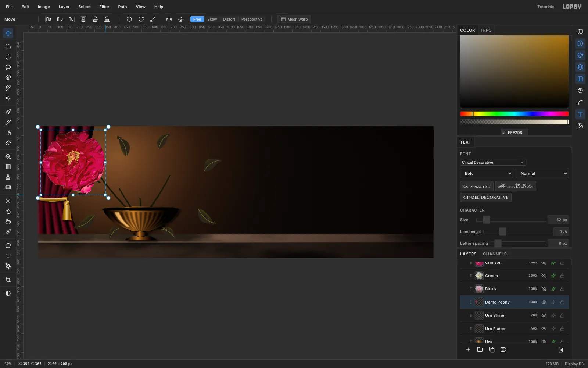Add a layer mask
The width and height of the screenshot is (588, 368).
click(x=503, y=350)
